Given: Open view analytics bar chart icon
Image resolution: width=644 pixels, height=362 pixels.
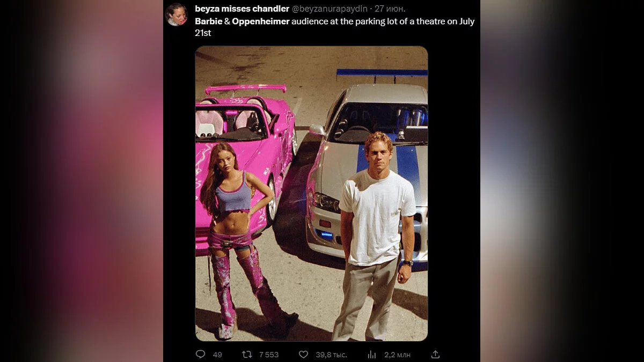Looking at the screenshot, I should tap(371, 354).
